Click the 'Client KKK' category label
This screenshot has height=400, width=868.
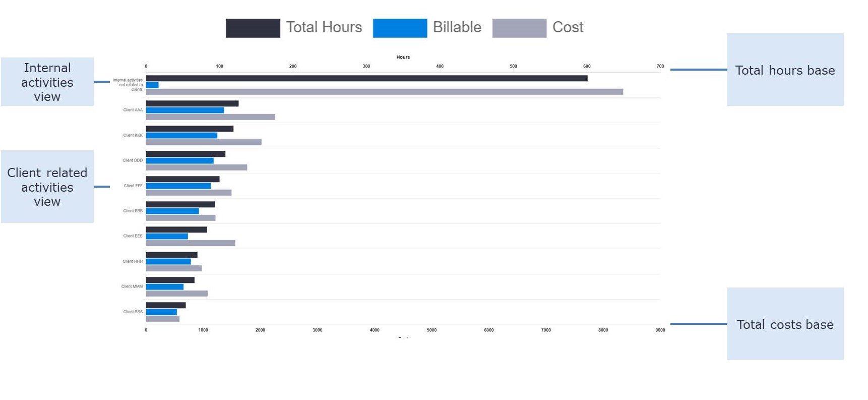[x=133, y=135]
